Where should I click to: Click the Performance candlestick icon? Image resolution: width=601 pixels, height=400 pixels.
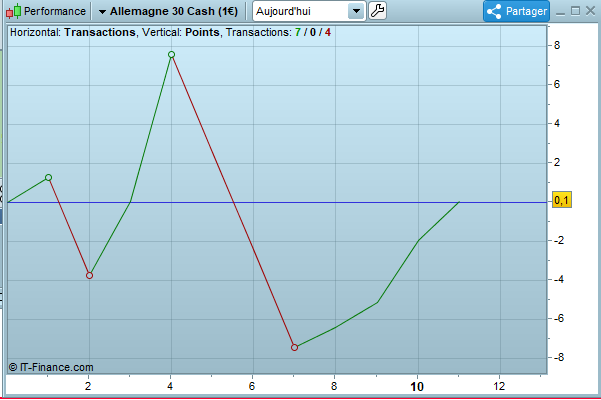point(13,11)
